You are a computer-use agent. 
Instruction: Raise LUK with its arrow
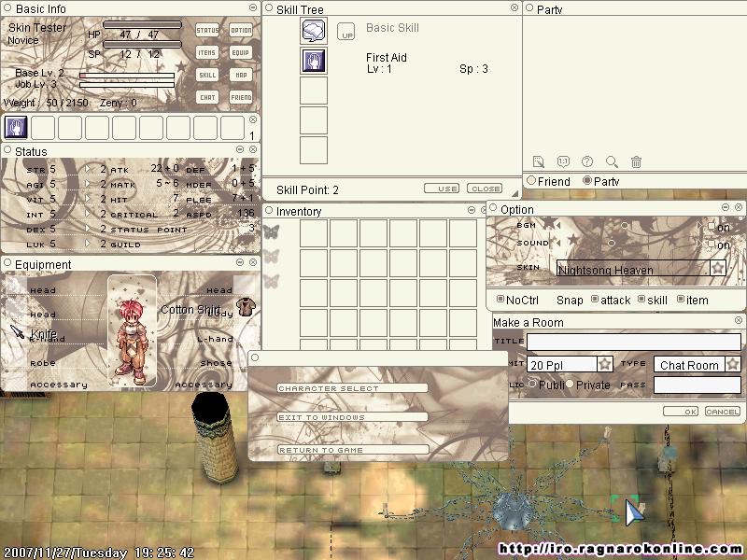(88, 244)
